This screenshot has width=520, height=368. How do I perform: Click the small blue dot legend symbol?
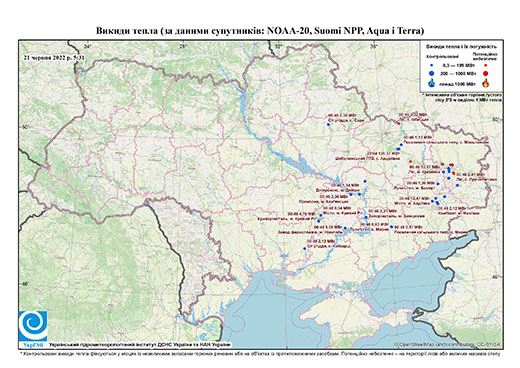coord(432,65)
